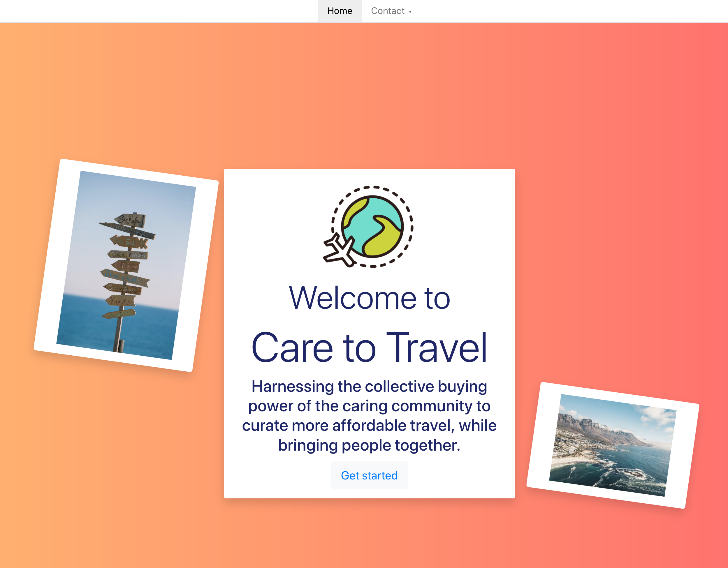This screenshot has width=728, height=568.
Task: Expand the Contact dropdown arrow
Action: click(410, 12)
